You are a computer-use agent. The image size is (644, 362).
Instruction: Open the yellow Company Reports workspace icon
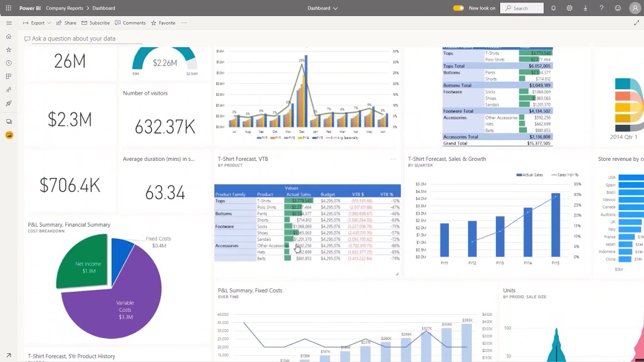click(9, 135)
